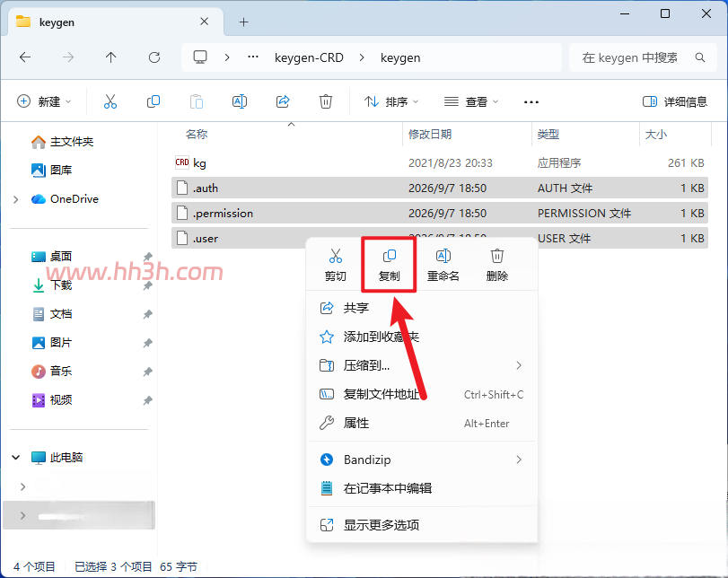Viewport: 728px width, 578px height.
Task: Choose 在记事本中编辑 from the context menu
Action: point(422,488)
